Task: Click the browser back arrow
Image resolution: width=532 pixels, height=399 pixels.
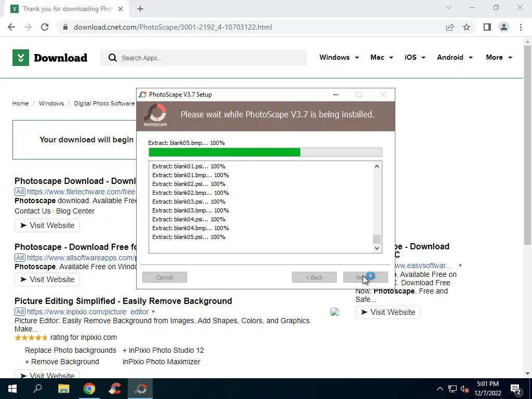Action: [x=11, y=27]
